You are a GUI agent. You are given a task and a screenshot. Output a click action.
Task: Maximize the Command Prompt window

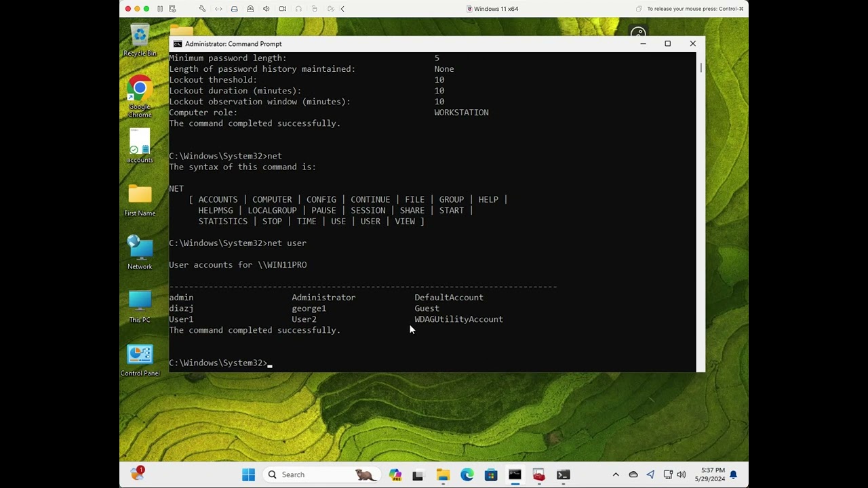point(668,44)
